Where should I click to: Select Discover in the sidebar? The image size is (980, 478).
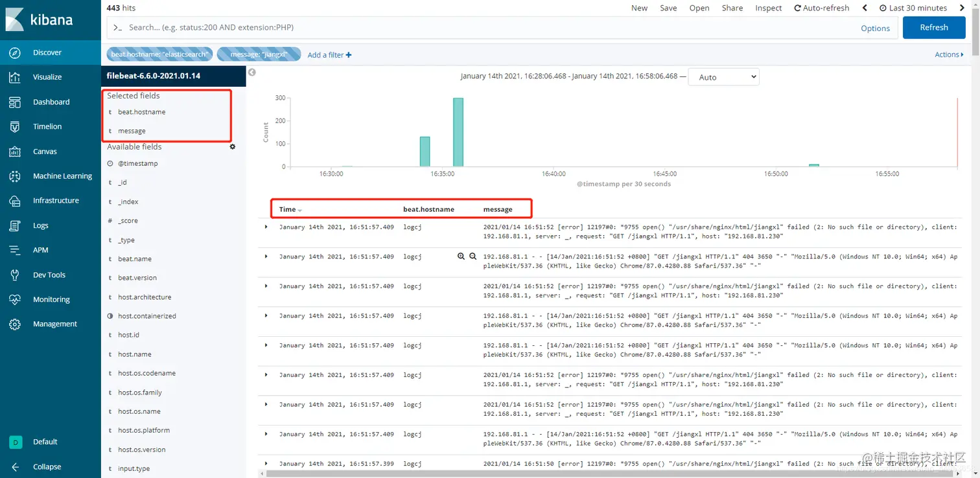click(x=47, y=52)
